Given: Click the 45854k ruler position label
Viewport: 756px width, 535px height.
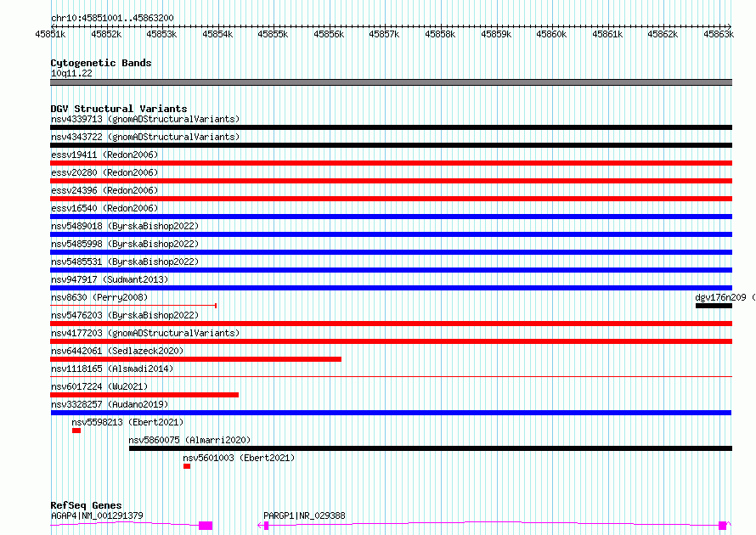Looking at the screenshot, I should (x=217, y=34).
